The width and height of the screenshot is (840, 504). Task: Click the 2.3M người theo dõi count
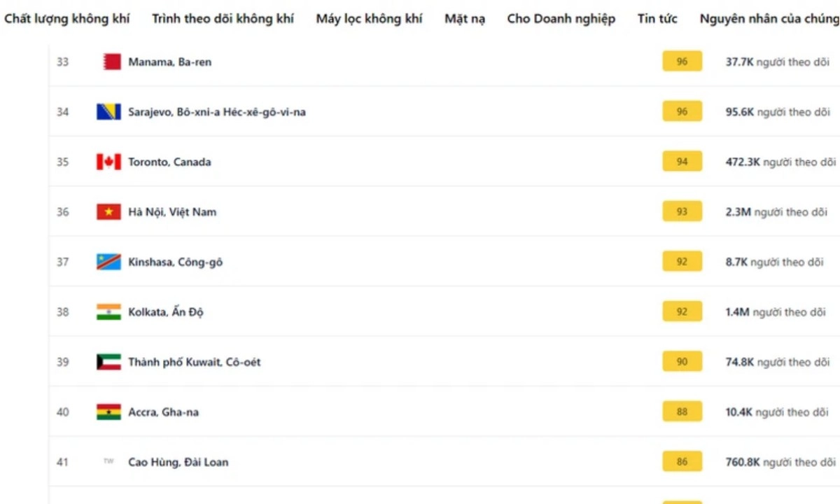(776, 212)
